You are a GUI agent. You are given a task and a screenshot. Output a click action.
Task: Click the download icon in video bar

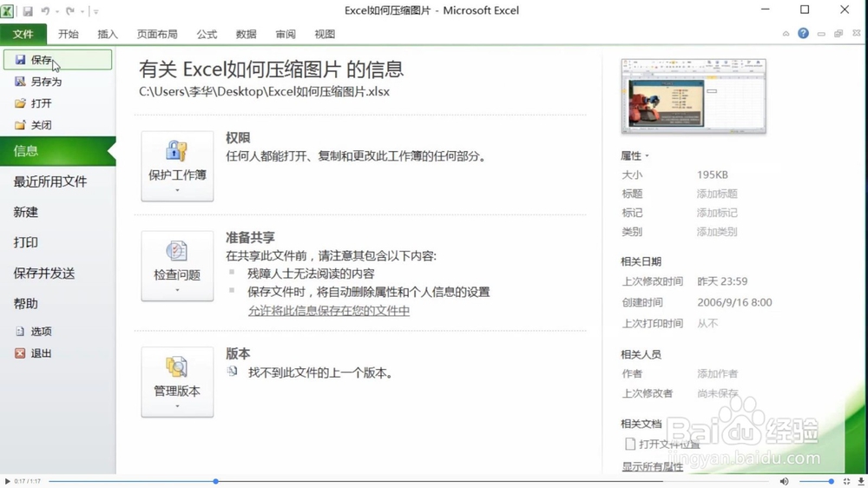861,481
